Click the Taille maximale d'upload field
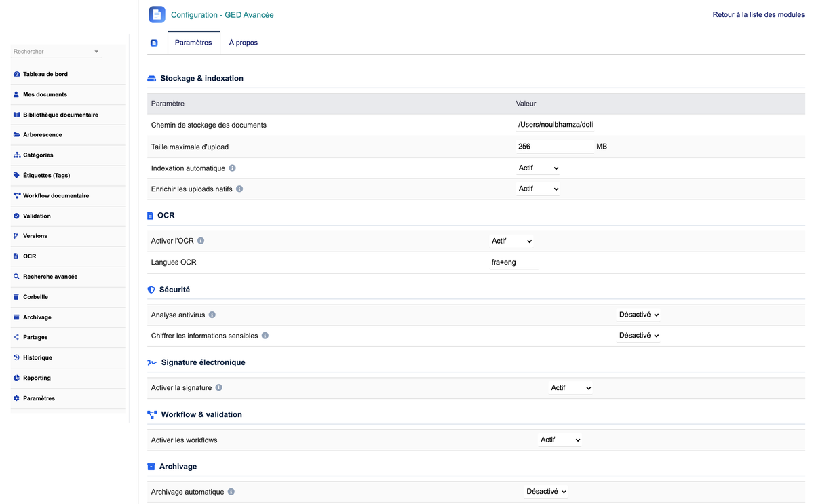This screenshot has height=504, width=814. click(x=555, y=147)
